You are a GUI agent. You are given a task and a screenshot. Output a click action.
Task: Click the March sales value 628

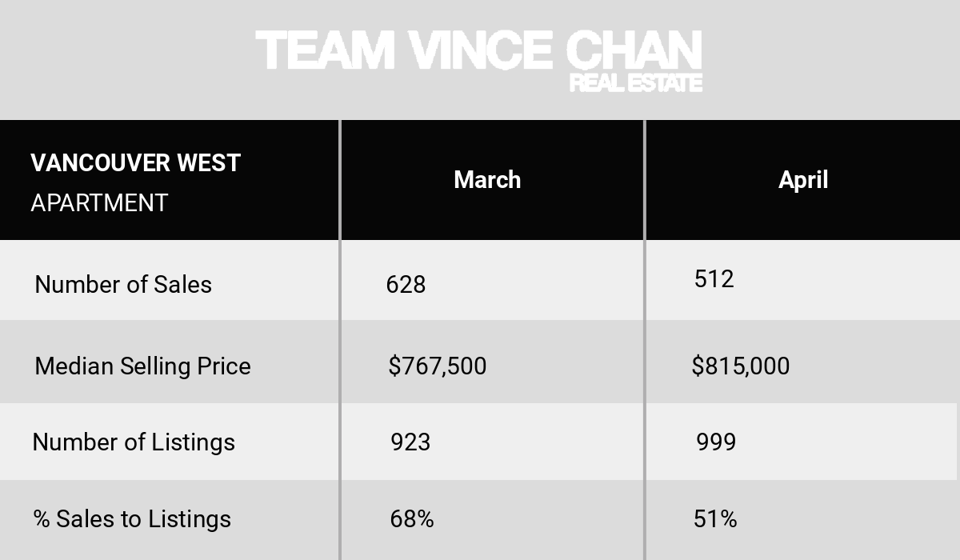pyautogui.click(x=406, y=285)
